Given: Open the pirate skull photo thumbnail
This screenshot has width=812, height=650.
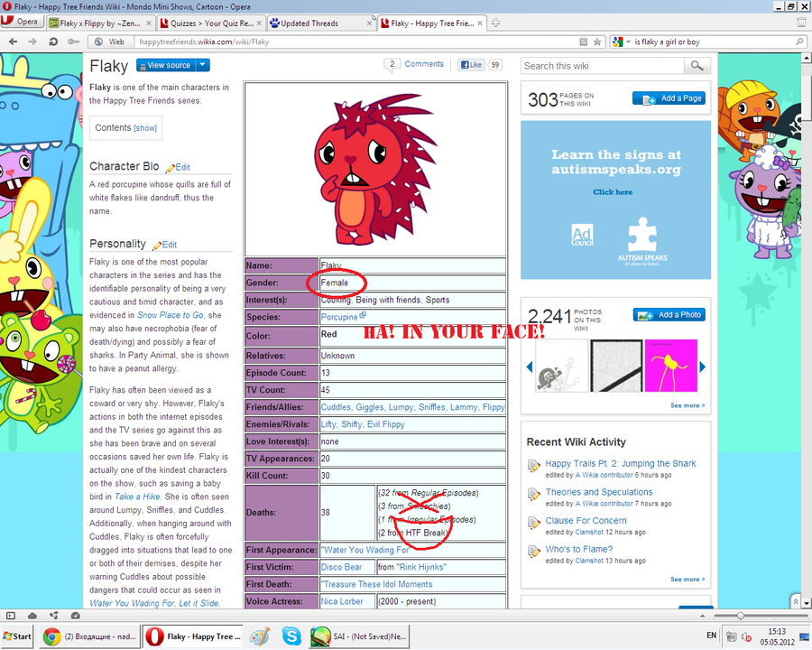Looking at the screenshot, I should point(561,366).
